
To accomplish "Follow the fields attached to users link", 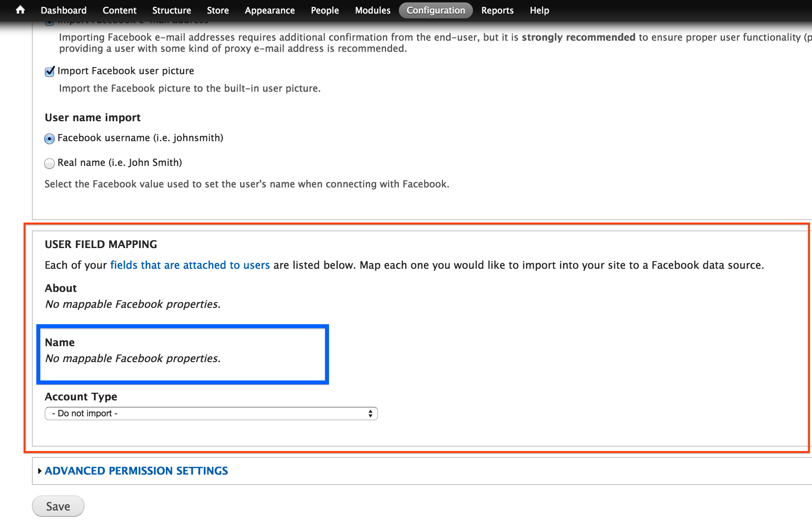I will [190, 265].
